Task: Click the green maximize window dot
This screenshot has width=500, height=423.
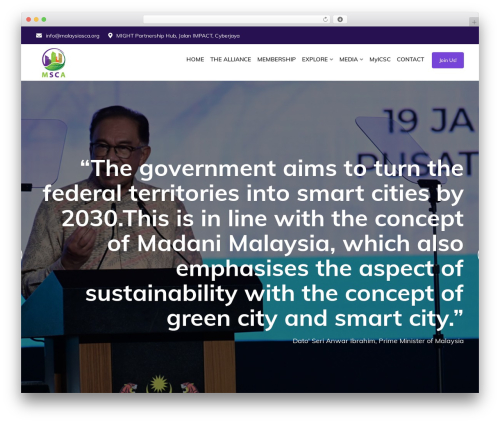Action: click(44, 20)
